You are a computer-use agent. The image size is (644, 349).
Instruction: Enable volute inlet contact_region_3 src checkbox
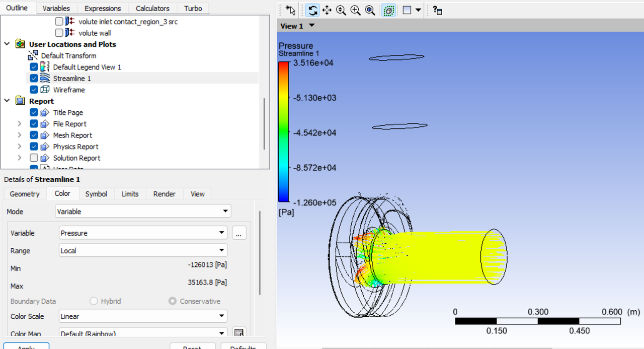point(59,22)
